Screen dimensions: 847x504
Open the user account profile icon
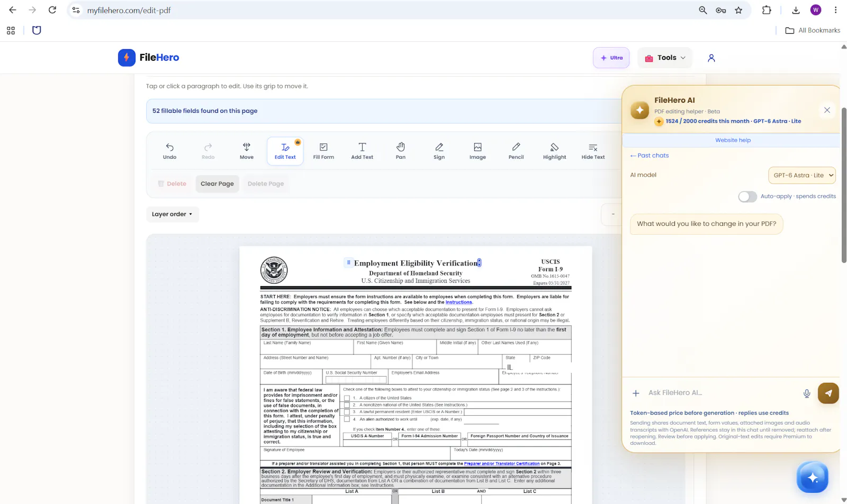click(711, 58)
